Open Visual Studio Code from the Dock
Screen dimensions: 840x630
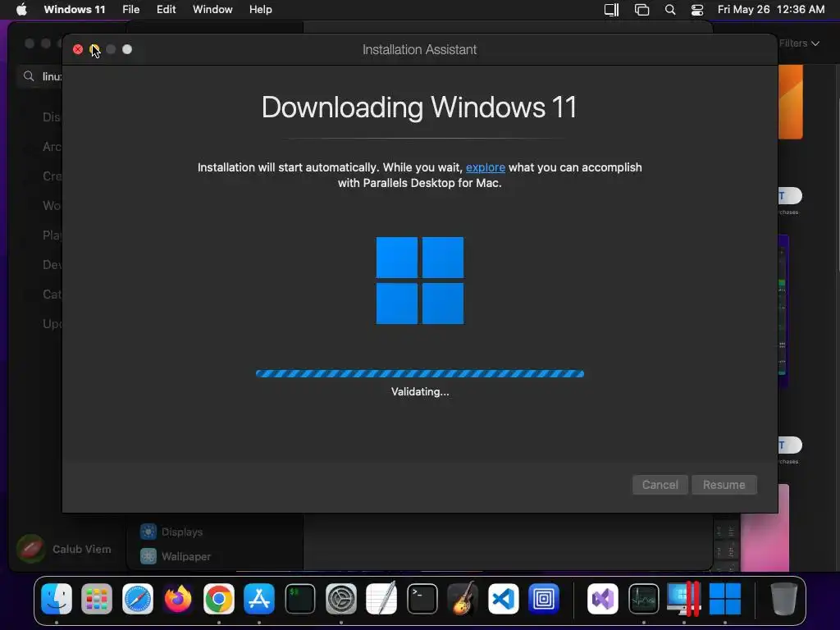tap(504, 598)
